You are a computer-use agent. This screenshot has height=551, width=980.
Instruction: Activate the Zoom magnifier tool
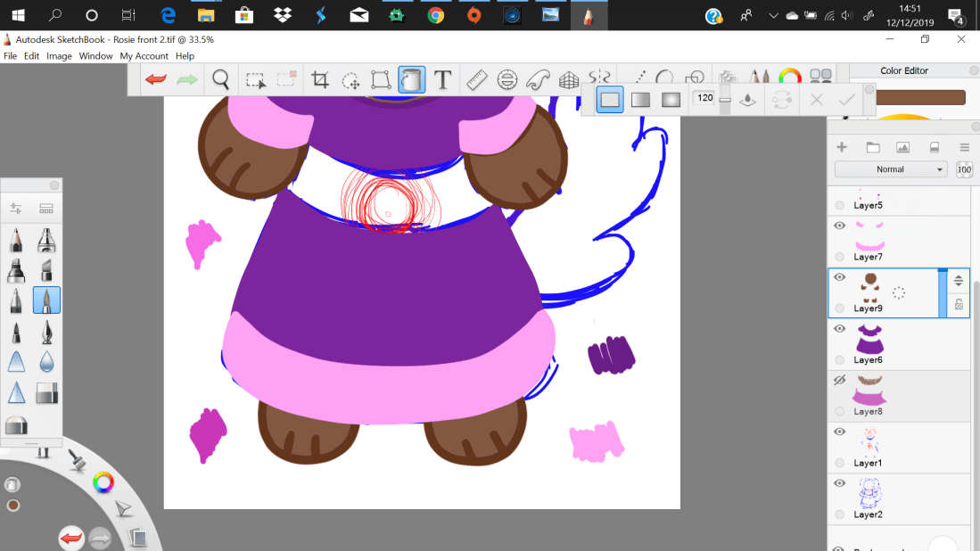[x=221, y=80]
